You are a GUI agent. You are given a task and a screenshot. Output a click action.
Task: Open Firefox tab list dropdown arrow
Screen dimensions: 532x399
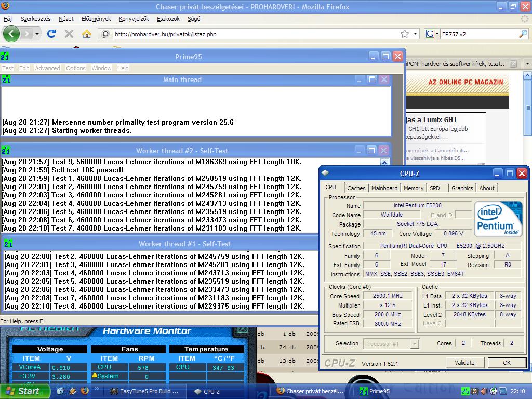(527, 64)
